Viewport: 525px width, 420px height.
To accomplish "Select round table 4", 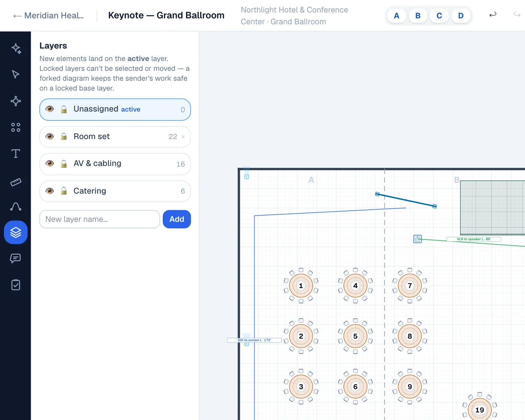I will tap(355, 285).
